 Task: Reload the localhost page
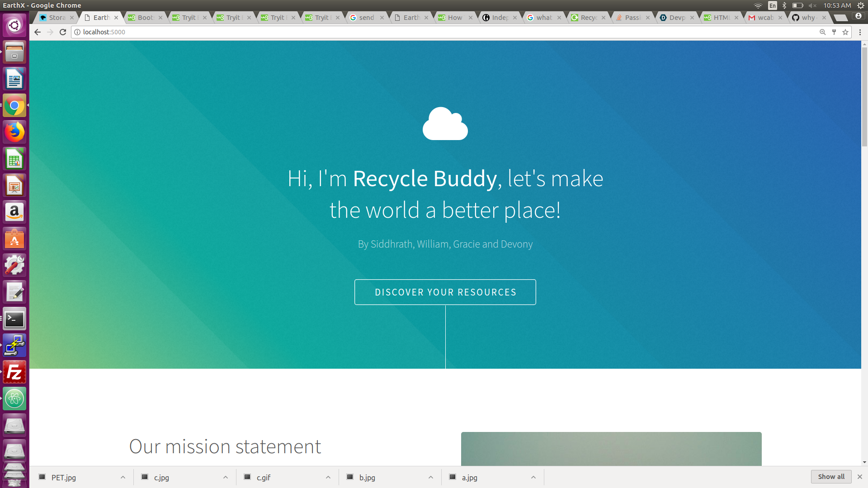(x=63, y=32)
